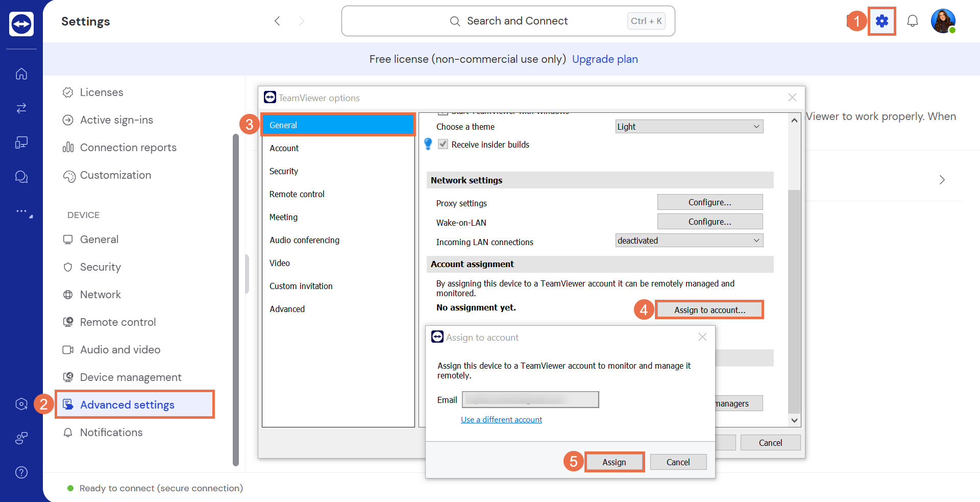This screenshot has height=502, width=980.
Task: Open Device management settings
Action: (131, 377)
